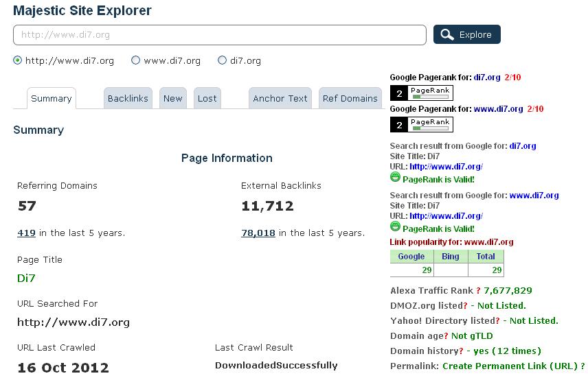This screenshot has width=588, height=389.
Task: Click the DMOZ.org listed question mark
Action: pos(465,305)
